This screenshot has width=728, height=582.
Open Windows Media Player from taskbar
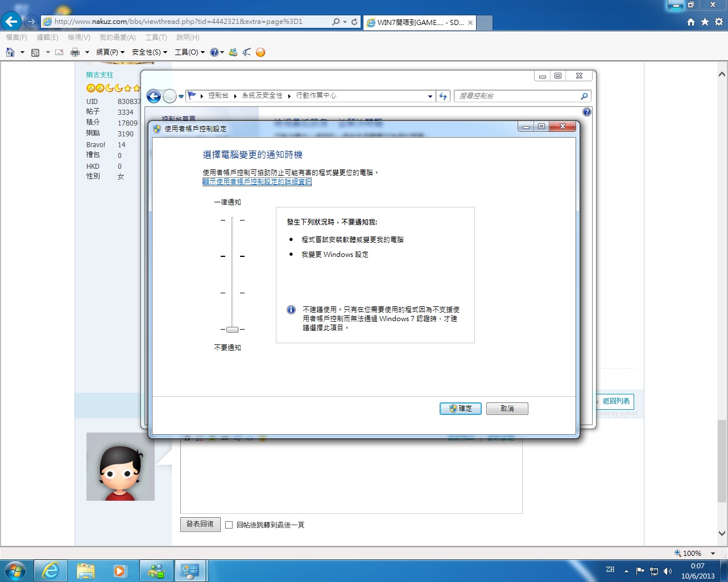[120, 571]
